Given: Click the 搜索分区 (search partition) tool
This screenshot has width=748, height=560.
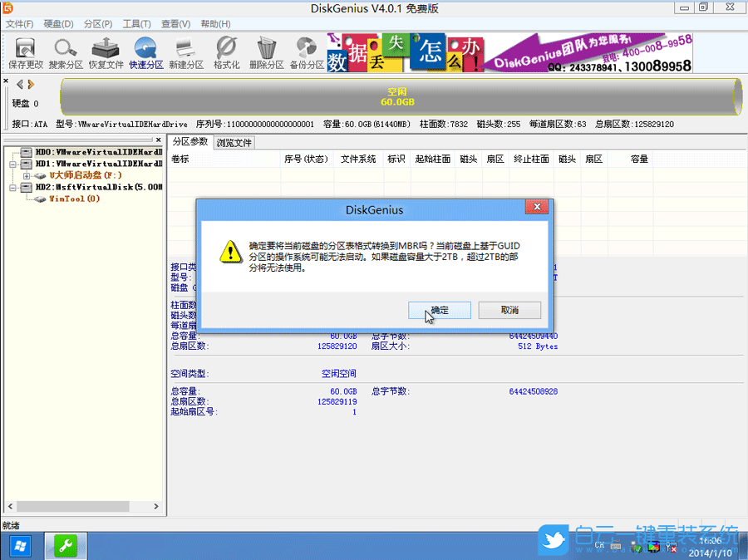Looking at the screenshot, I should (x=65, y=52).
